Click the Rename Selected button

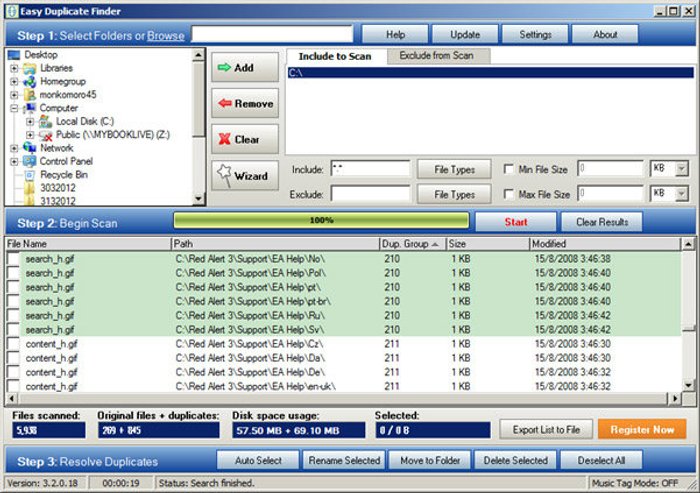point(344,460)
